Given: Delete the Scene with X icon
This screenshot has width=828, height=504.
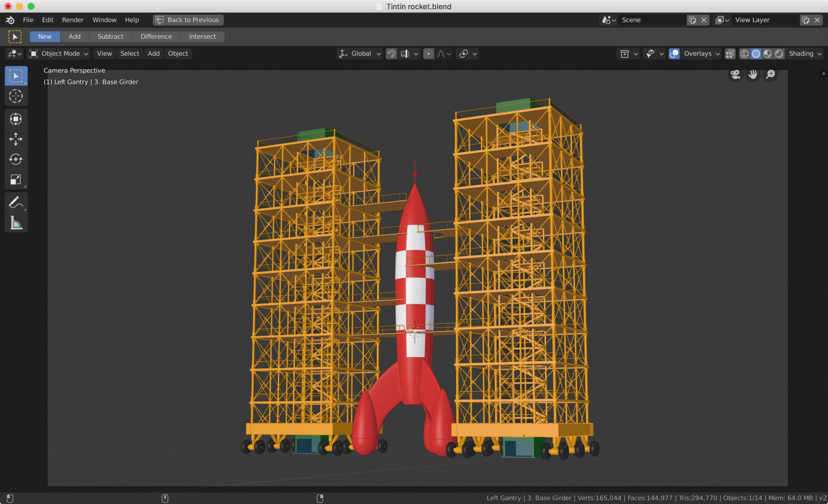Looking at the screenshot, I should [x=704, y=20].
